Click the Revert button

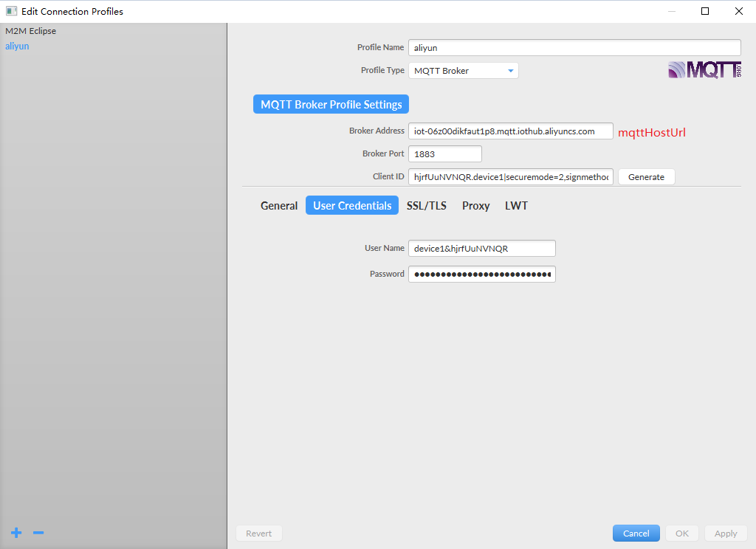pyautogui.click(x=259, y=534)
